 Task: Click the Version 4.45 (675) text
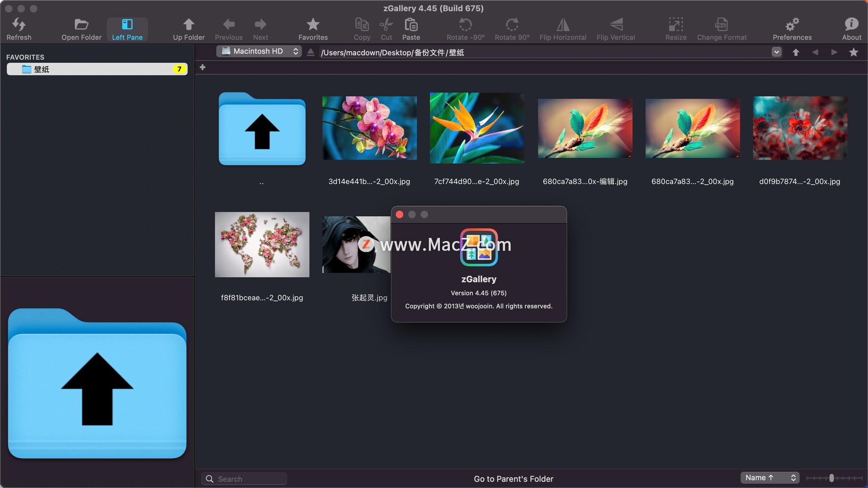coord(479,293)
